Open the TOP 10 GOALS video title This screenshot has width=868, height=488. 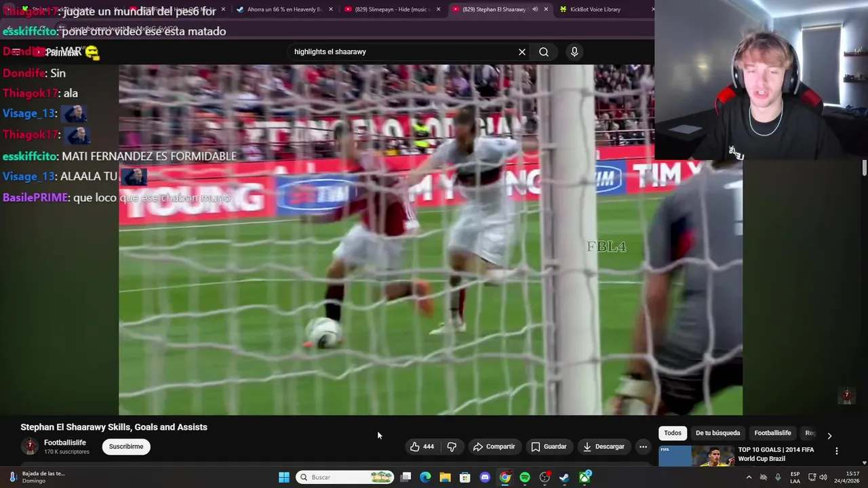pyautogui.click(x=776, y=454)
